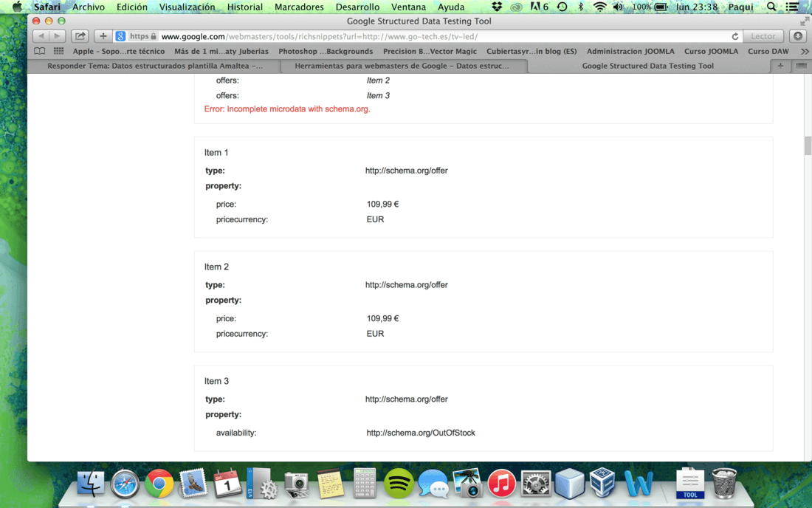Open the TOOL document in the Dock
Screen dimensions: 812x508
click(x=689, y=483)
